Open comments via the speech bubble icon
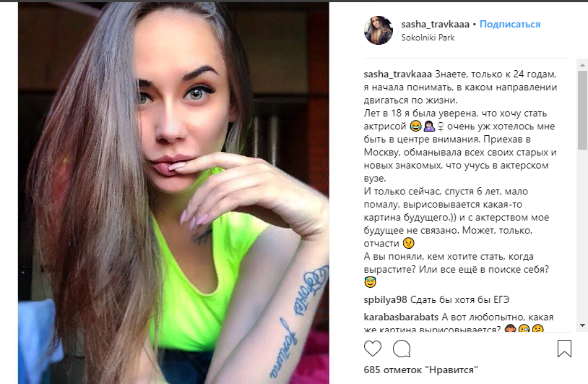588x384 pixels. tap(402, 349)
